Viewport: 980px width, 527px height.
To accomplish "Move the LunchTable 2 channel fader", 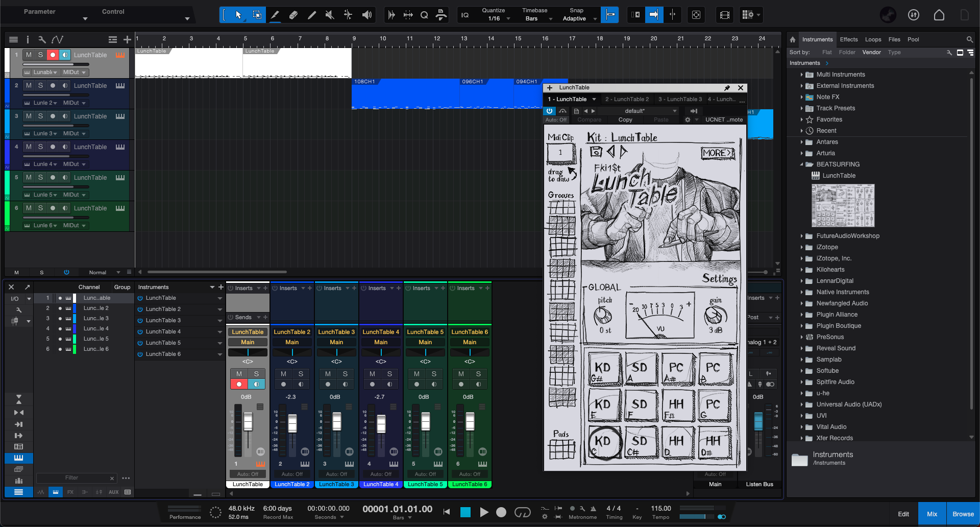I will (x=292, y=423).
